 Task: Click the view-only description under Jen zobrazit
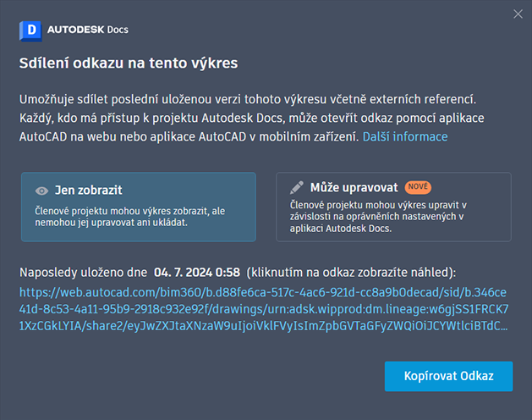pos(130,216)
